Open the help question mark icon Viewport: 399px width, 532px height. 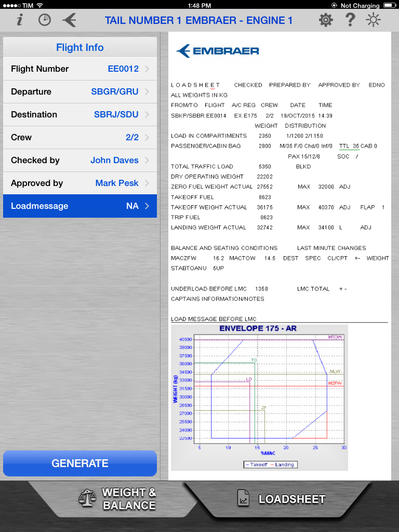tap(350, 20)
